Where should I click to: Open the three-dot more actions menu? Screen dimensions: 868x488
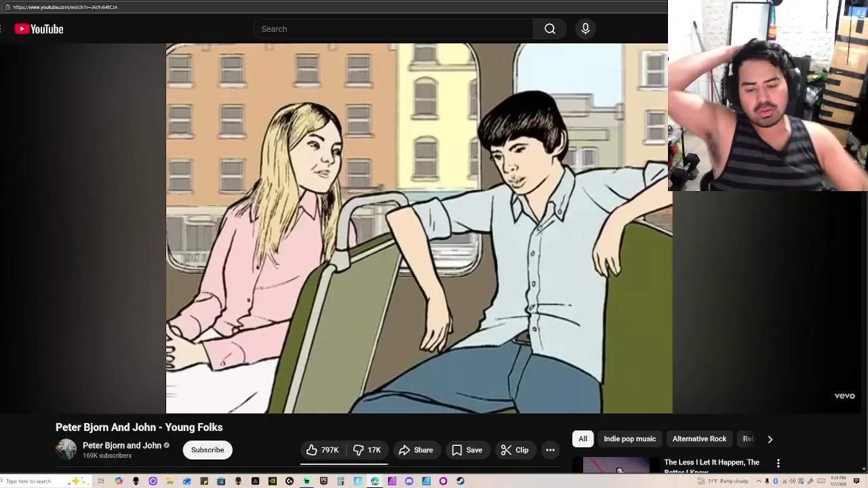click(550, 450)
